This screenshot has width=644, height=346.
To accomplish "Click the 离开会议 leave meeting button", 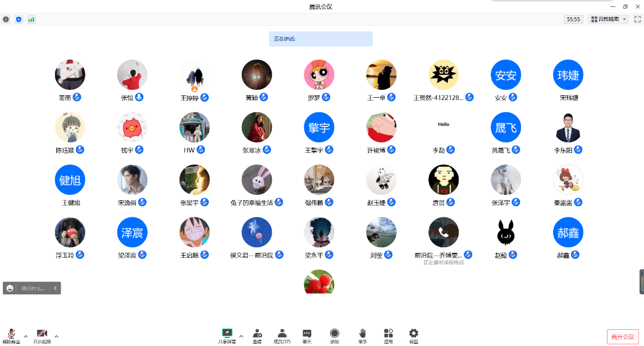I will (x=623, y=336).
